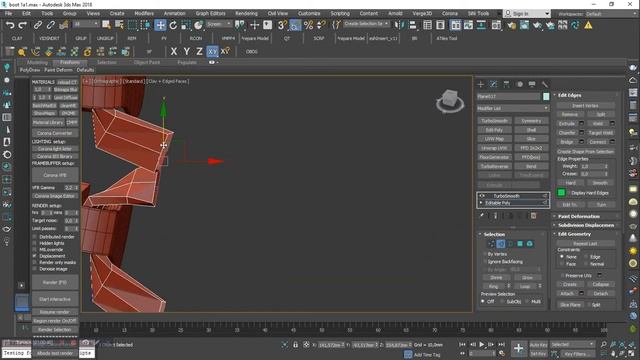This screenshot has width=640, height=360.
Task: Open the Create command panel tab
Action: click(480, 84)
